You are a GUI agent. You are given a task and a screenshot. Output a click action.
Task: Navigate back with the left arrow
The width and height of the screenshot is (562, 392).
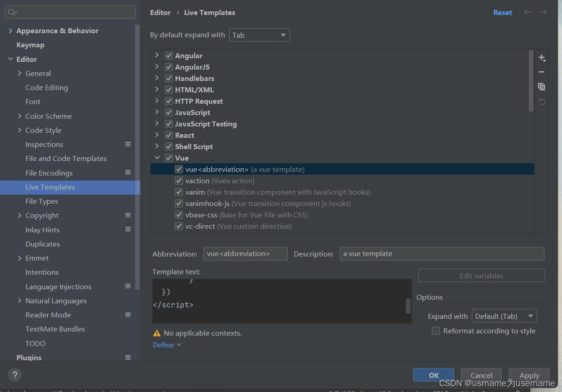point(527,12)
